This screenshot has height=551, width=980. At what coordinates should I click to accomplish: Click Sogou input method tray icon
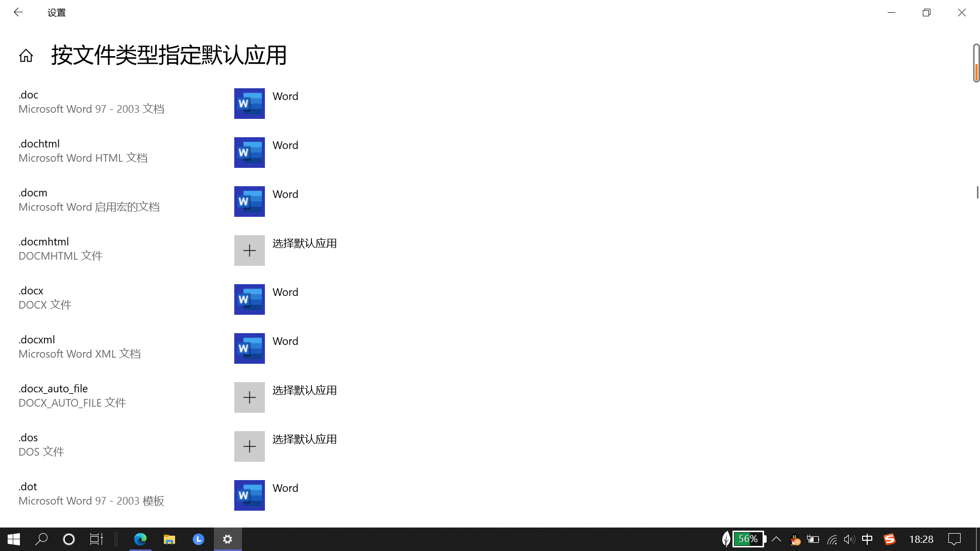[890, 539]
